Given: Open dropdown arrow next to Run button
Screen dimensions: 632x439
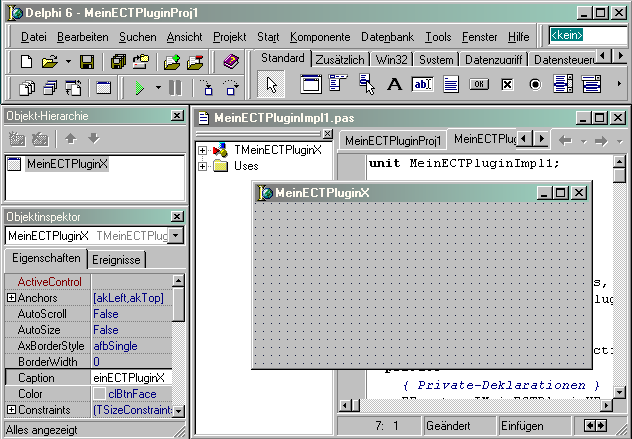Looking at the screenshot, I should [158, 87].
